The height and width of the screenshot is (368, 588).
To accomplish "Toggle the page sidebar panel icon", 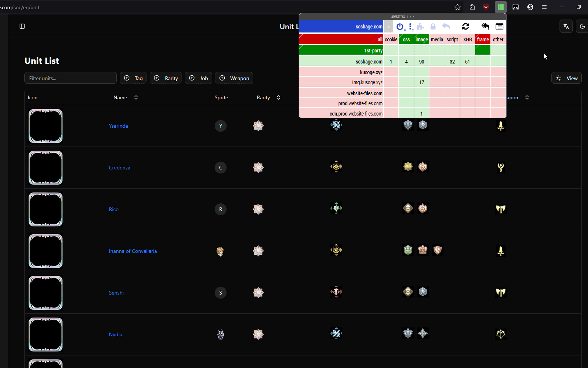I will pos(22,26).
